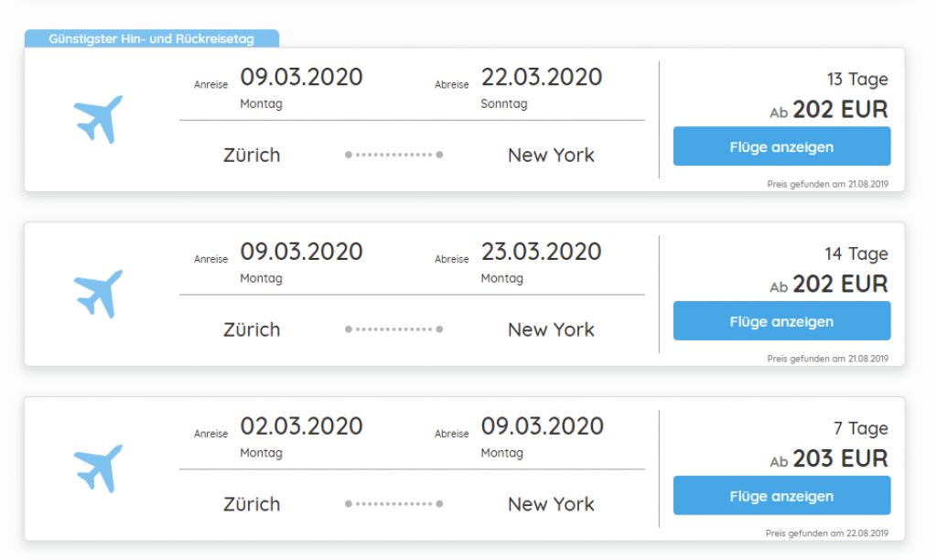Click Abreise date 09.03.2020 in the third card
The width and height of the screenshot is (937, 560).
(542, 426)
